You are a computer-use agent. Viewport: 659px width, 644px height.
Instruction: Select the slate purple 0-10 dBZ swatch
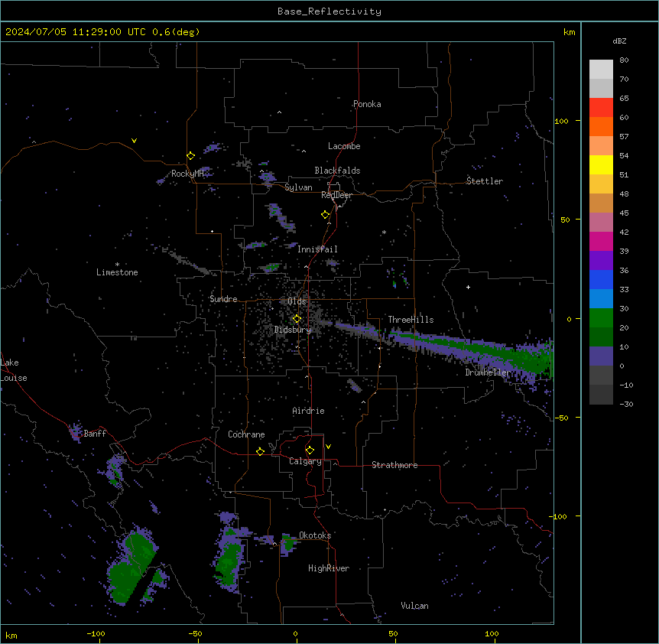pyautogui.click(x=601, y=356)
